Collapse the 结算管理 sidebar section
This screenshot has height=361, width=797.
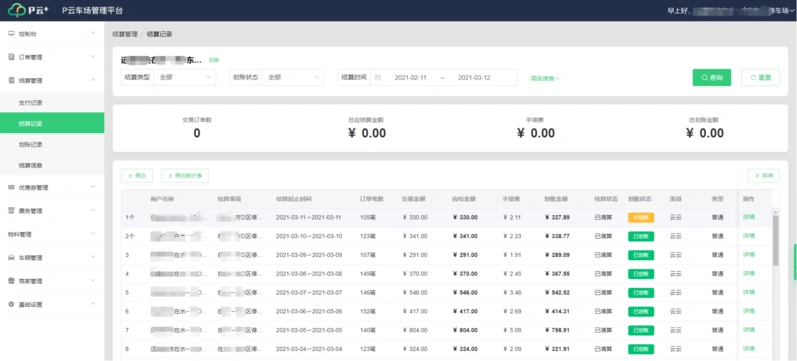[93, 80]
